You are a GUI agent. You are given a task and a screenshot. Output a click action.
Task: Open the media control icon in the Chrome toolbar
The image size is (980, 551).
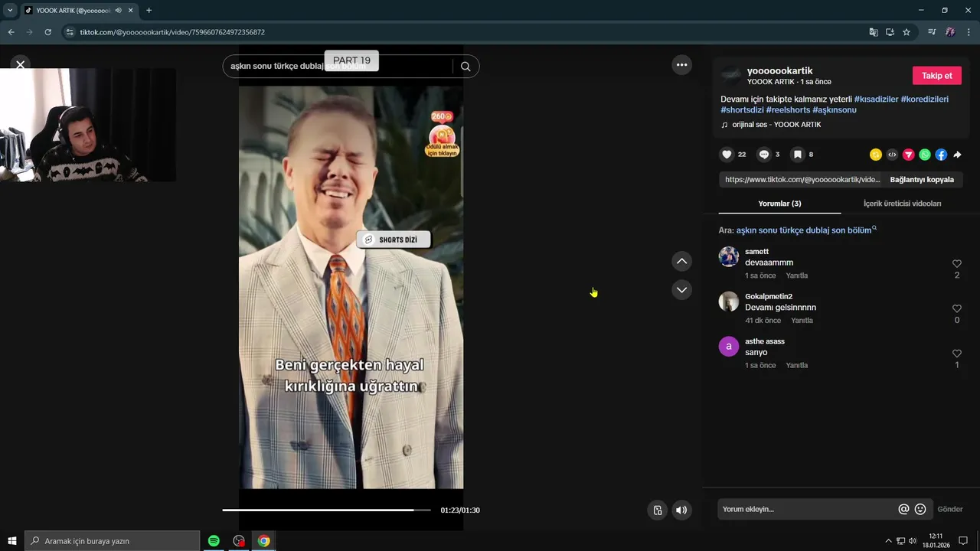coord(932,32)
